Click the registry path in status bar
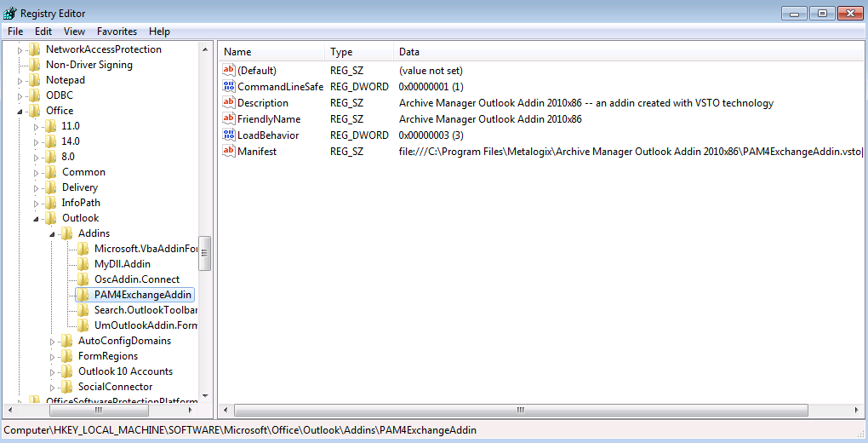 240,430
